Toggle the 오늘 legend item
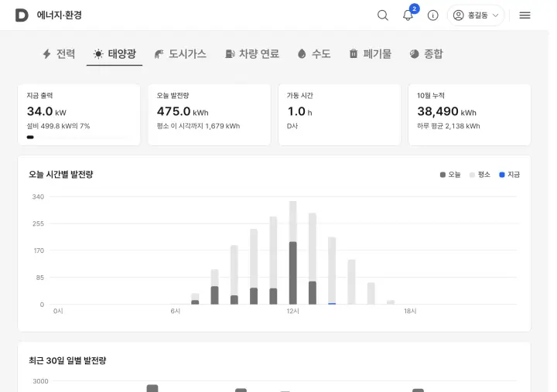This screenshot has width=557, height=392. pyautogui.click(x=450, y=175)
